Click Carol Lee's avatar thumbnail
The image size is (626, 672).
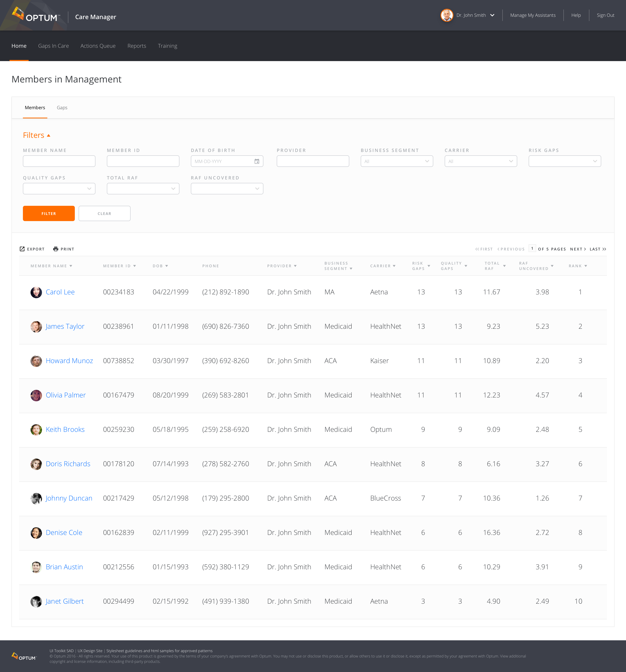coord(36,292)
